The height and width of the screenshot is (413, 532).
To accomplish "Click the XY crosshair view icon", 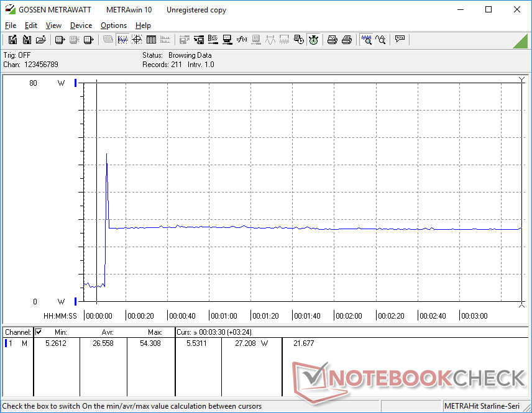I will (x=137, y=40).
